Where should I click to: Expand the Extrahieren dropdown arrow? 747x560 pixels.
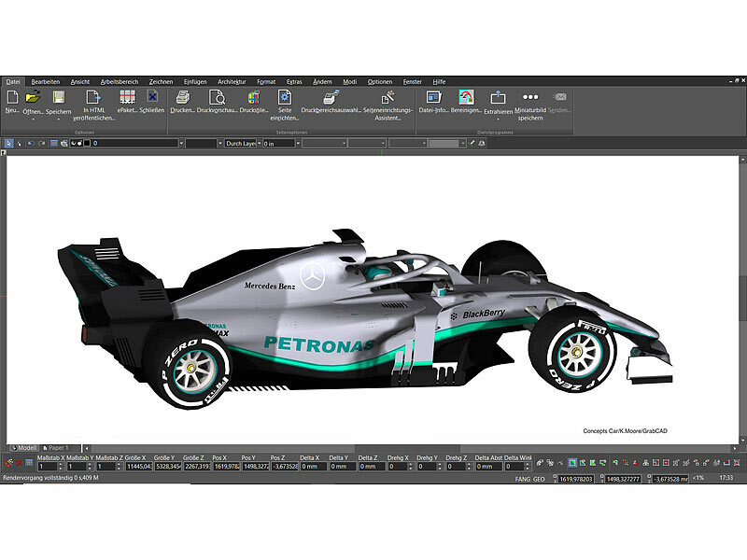pos(498,120)
